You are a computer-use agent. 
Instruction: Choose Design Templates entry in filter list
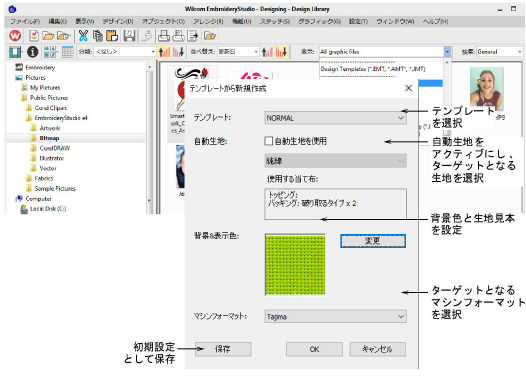373,69
